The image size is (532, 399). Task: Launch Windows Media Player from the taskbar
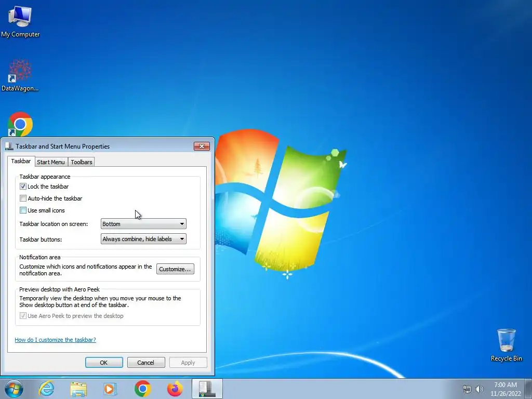pyautogui.click(x=110, y=389)
